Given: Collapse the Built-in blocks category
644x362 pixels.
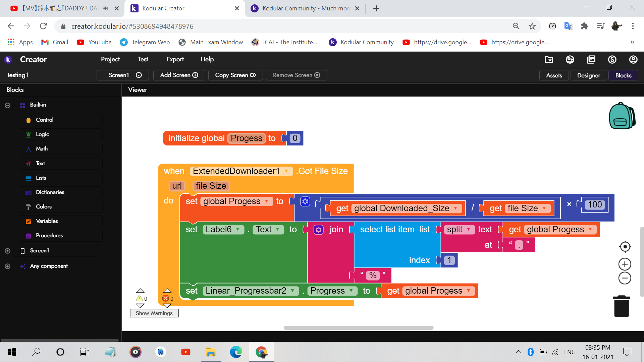Looking at the screenshot, I should pos(7,105).
